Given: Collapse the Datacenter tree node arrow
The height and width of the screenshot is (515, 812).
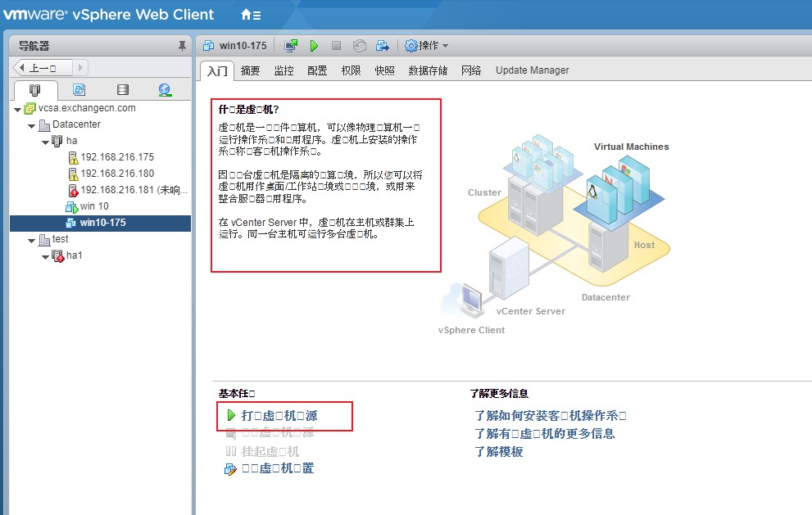Looking at the screenshot, I should [x=32, y=126].
